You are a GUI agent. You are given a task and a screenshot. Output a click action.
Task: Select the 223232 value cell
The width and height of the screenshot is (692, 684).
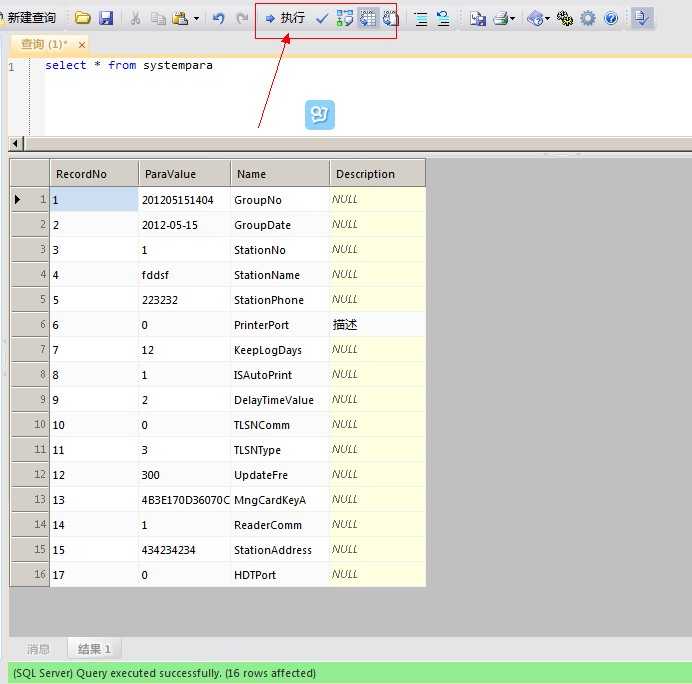coord(184,300)
